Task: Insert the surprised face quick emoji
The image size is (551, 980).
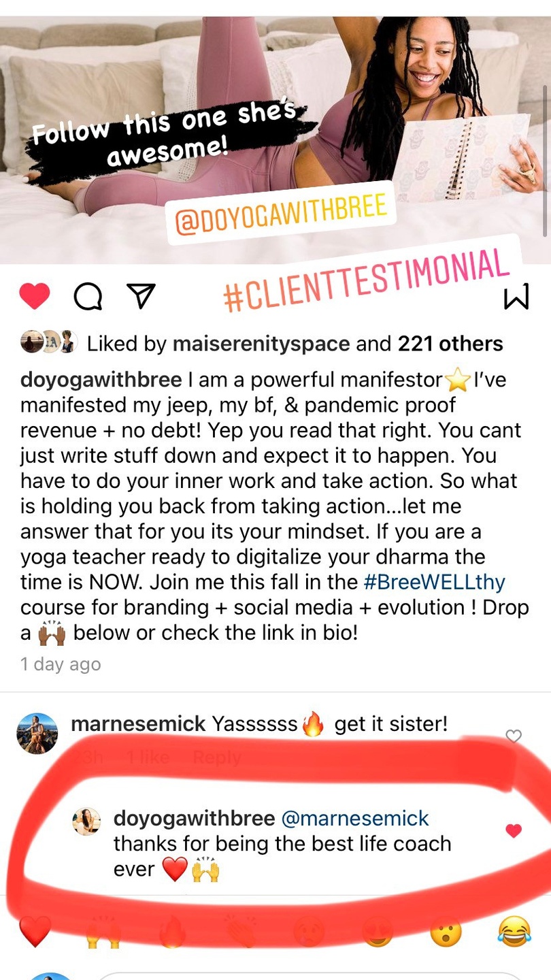Action: click(x=446, y=932)
